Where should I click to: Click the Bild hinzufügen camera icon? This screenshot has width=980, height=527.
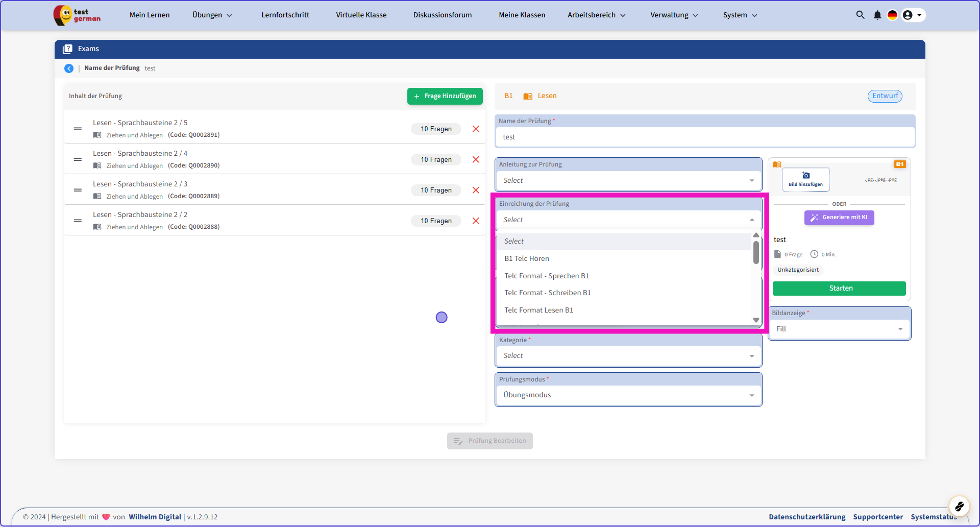click(805, 176)
